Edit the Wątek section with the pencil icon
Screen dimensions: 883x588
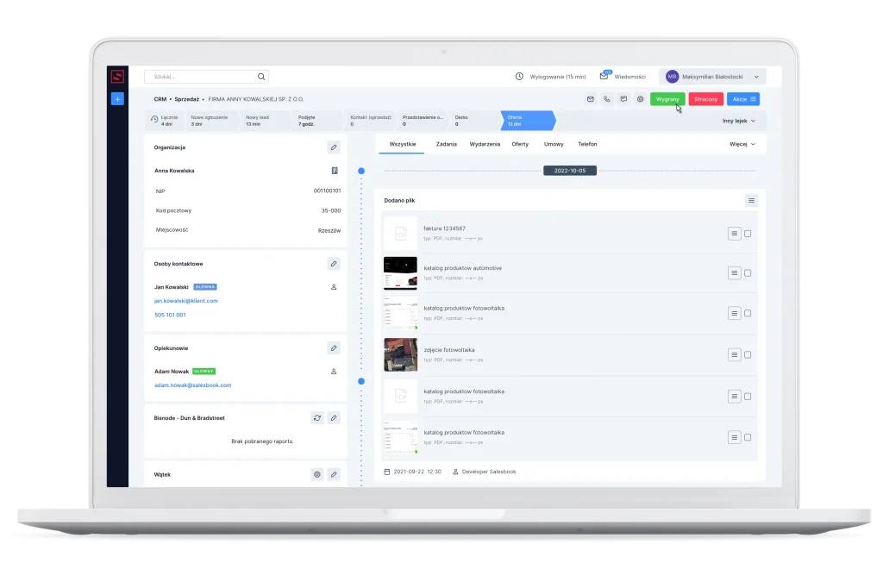(x=334, y=474)
